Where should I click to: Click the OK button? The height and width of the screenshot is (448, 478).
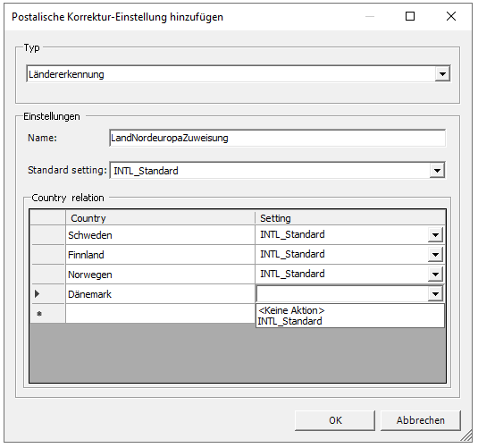coord(335,420)
